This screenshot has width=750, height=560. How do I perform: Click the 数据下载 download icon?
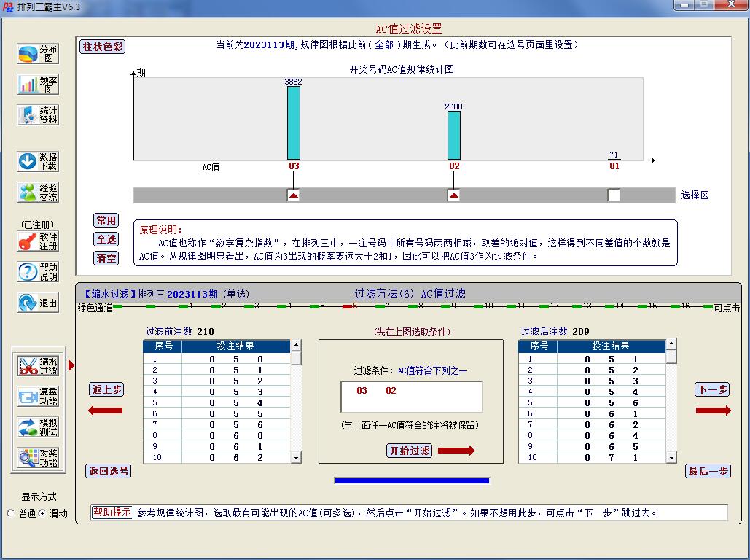point(38,161)
